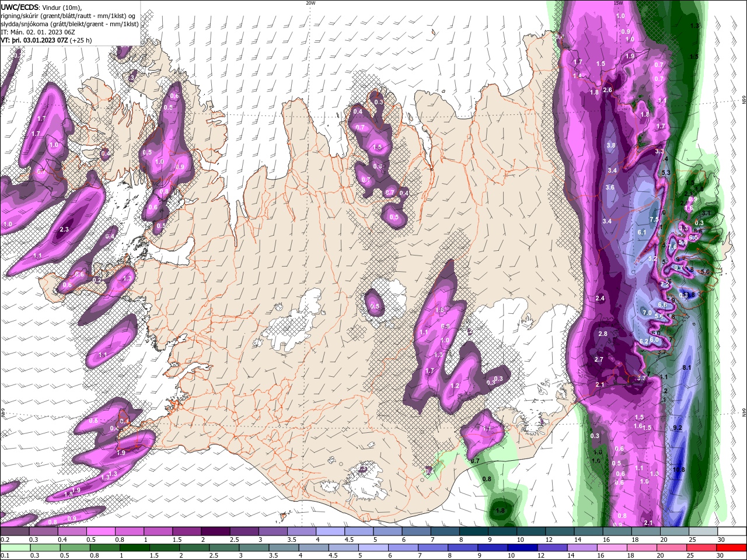Click lower legend swatch labeled 0.5
This screenshot has height=560, width=747.
[74, 548]
